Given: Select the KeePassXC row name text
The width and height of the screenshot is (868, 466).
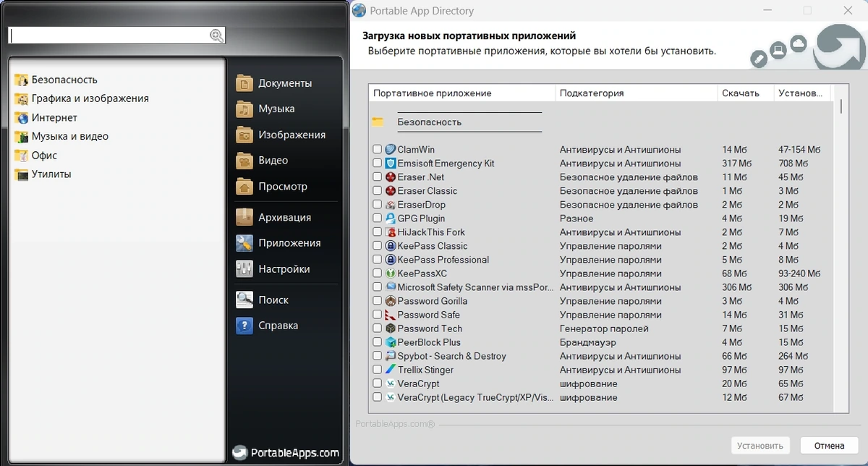Looking at the screenshot, I should (422, 274).
